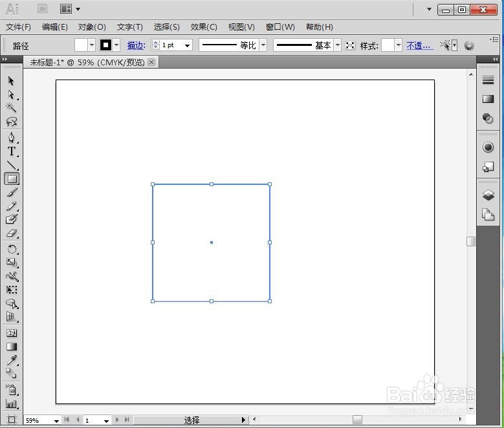Select the Pencil tool

[x=11, y=206]
